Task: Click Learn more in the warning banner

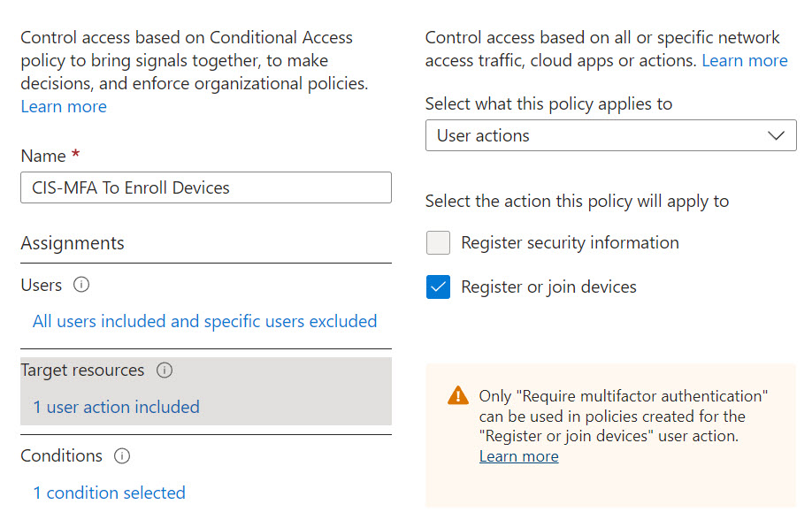Action: [x=518, y=457]
